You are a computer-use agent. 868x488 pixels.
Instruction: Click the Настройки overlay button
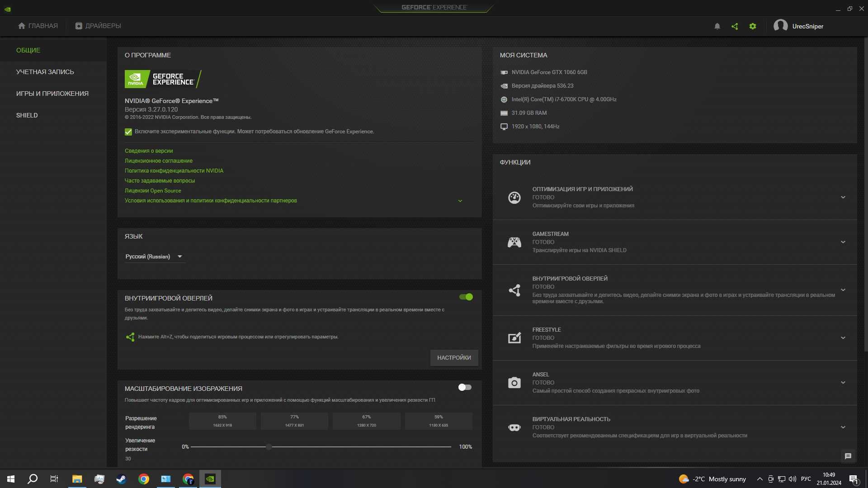(x=454, y=358)
